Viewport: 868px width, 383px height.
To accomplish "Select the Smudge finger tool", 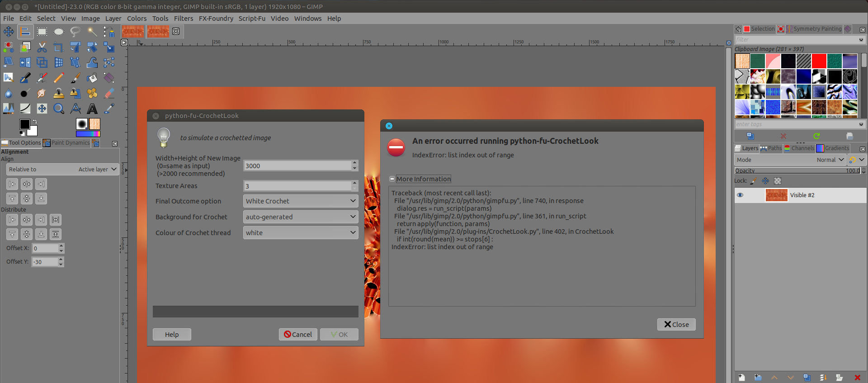I will click(42, 93).
